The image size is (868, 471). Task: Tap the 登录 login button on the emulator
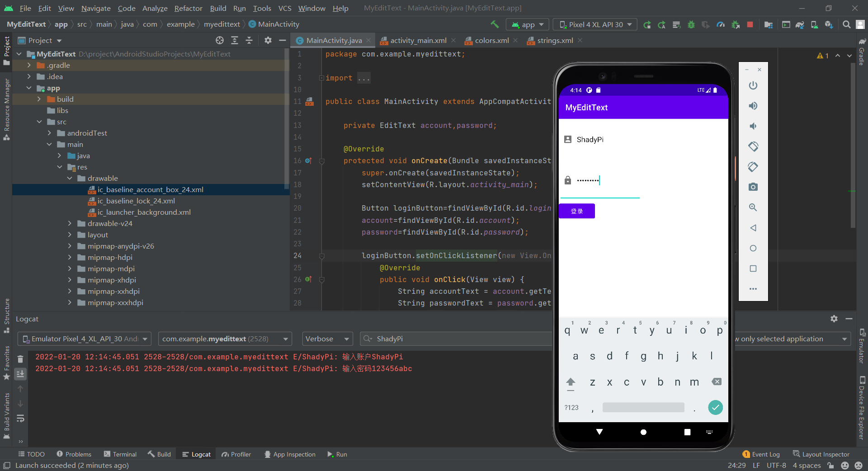coord(577,211)
